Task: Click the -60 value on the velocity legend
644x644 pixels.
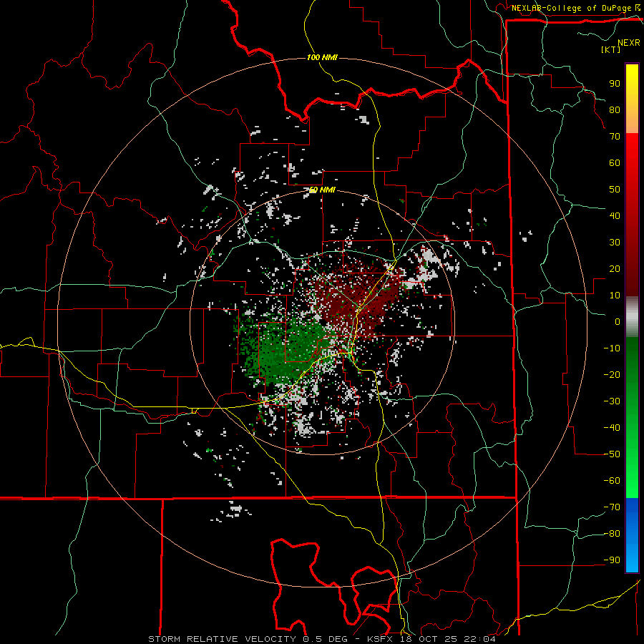Action: 612,481
